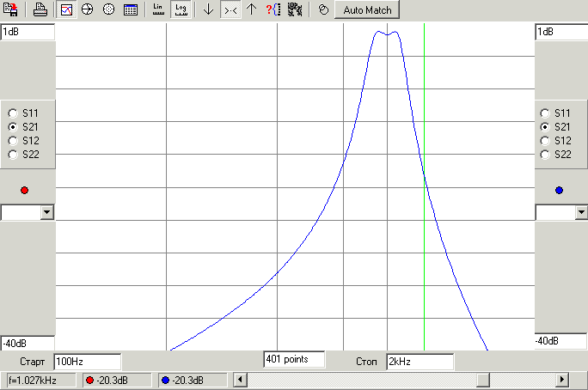588x390 pixels.
Task: Click the Auto Match button
Action: [x=367, y=9]
